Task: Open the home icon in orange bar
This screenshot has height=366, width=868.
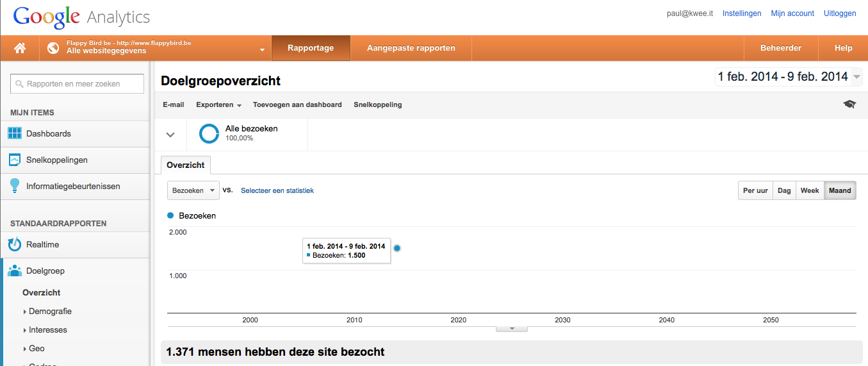Action: (20, 48)
